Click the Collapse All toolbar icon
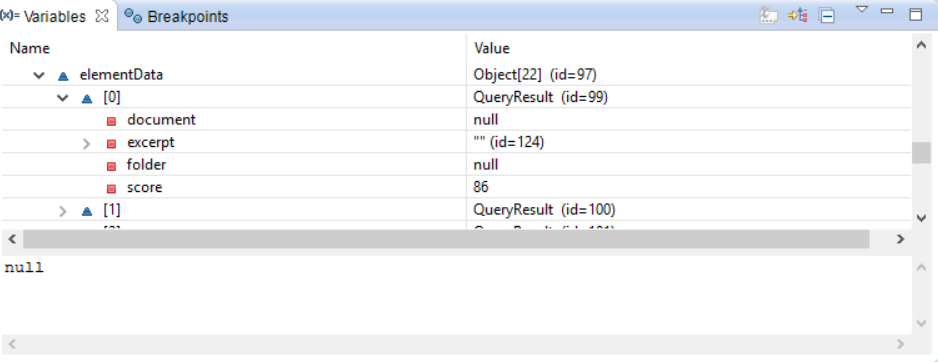Screen dimensions: 938x362 click(x=827, y=16)
